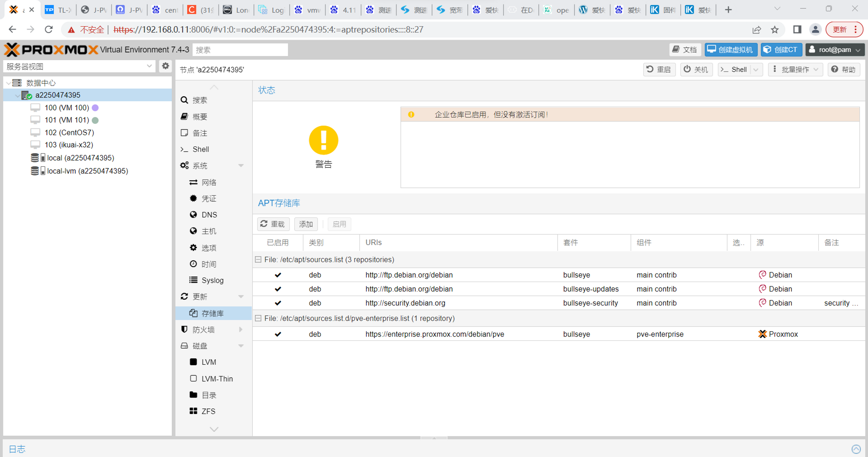The image size is (868, 457).
Task: Open the DNS settings page
Action: 209,215
